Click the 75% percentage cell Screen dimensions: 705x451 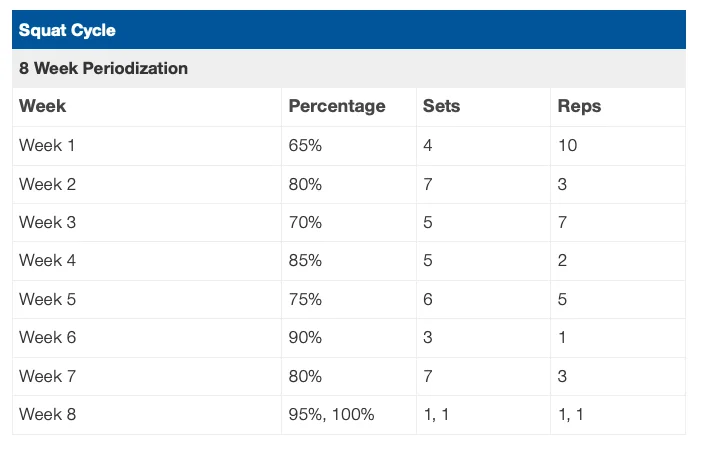pos(304,299)
